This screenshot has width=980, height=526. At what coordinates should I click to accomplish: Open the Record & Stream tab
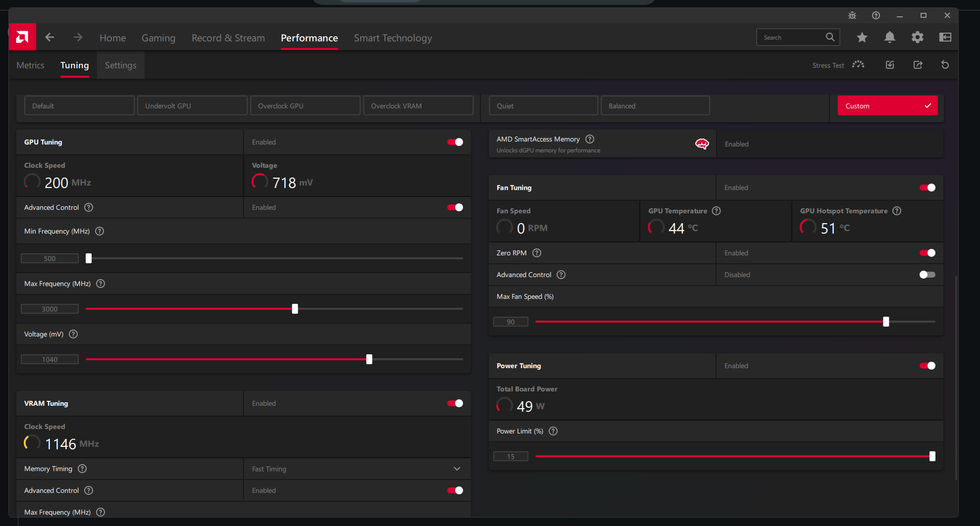228,38
